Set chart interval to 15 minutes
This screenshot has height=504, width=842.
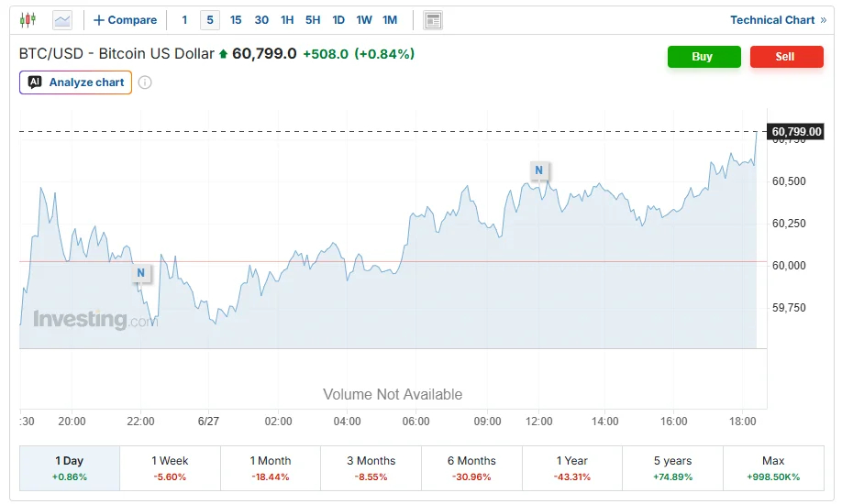[236, 20]
